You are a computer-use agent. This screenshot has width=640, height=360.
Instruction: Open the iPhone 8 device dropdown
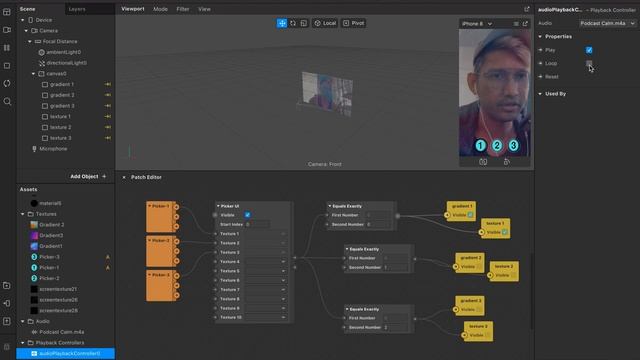click(477, 24)
